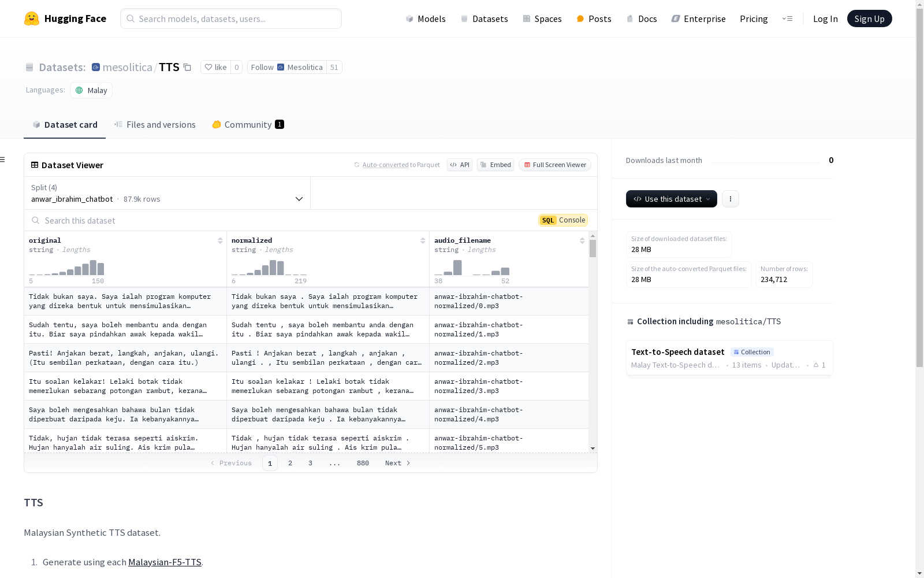Click cell with audio file 4.mp3
The width and height of the screenshot is (924, 578).
coord(508,414)
